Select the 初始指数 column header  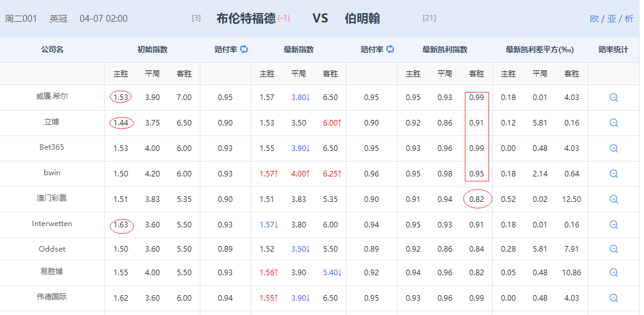tap(152, 50)
